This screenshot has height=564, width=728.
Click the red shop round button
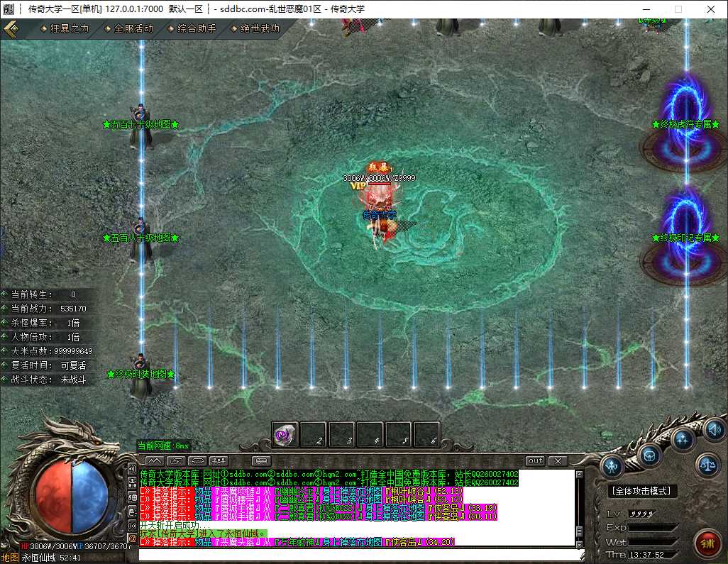tap(707, 543)
